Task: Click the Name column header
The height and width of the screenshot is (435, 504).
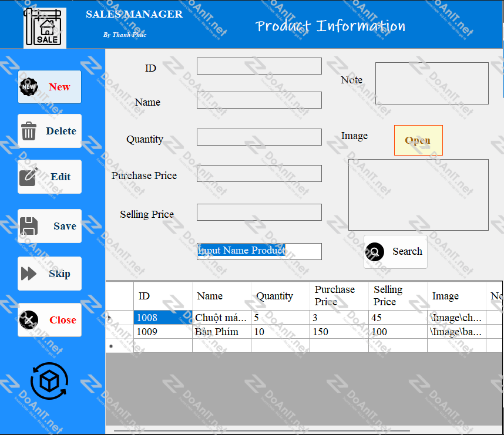Action: pos(221,296)
